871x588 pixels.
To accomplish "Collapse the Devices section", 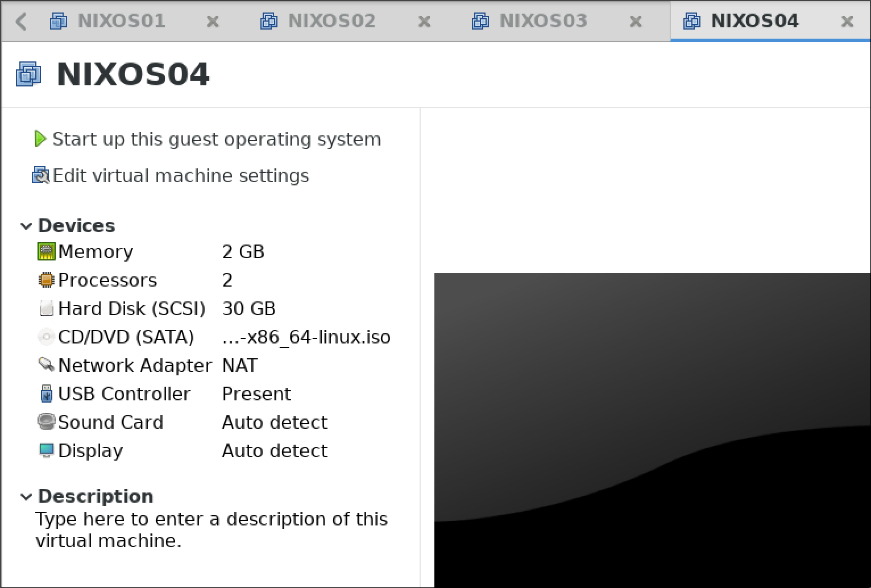I will pos(26,226).
